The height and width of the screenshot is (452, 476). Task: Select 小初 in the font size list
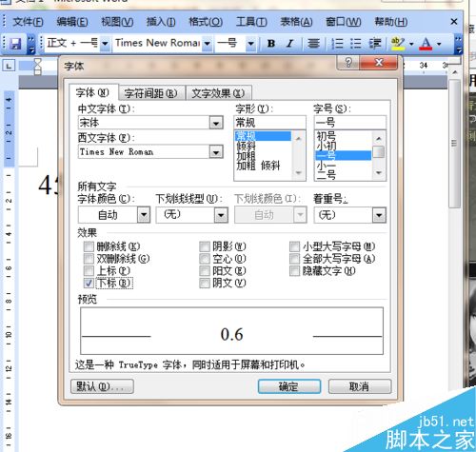[x=327, y=146]
